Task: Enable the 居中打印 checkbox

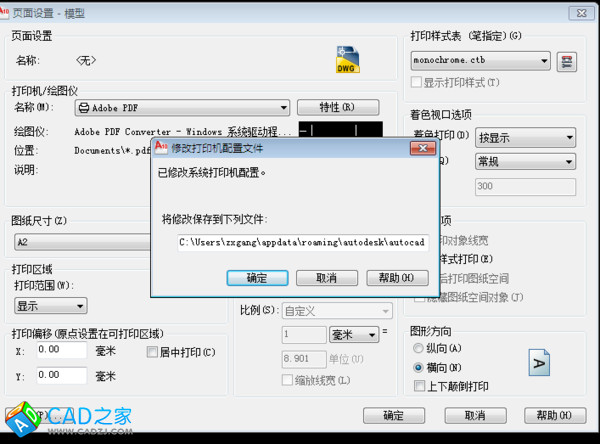Action: 153,352
